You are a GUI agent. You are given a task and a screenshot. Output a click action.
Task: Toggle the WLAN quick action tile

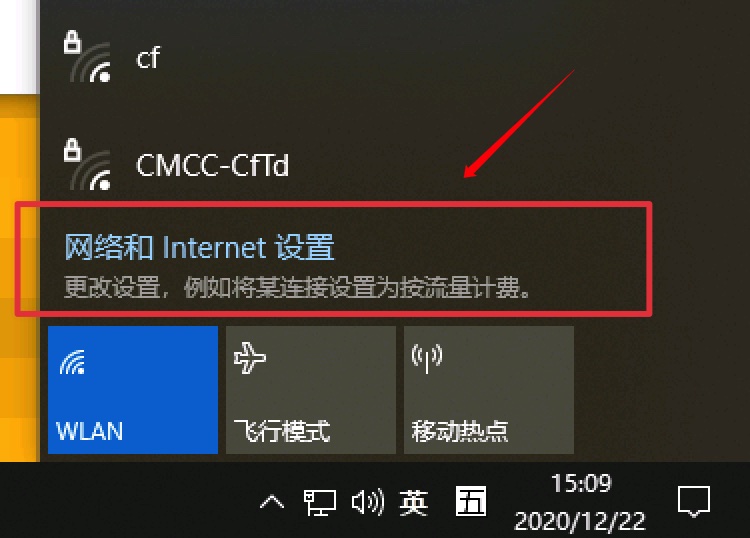point(133,390)
